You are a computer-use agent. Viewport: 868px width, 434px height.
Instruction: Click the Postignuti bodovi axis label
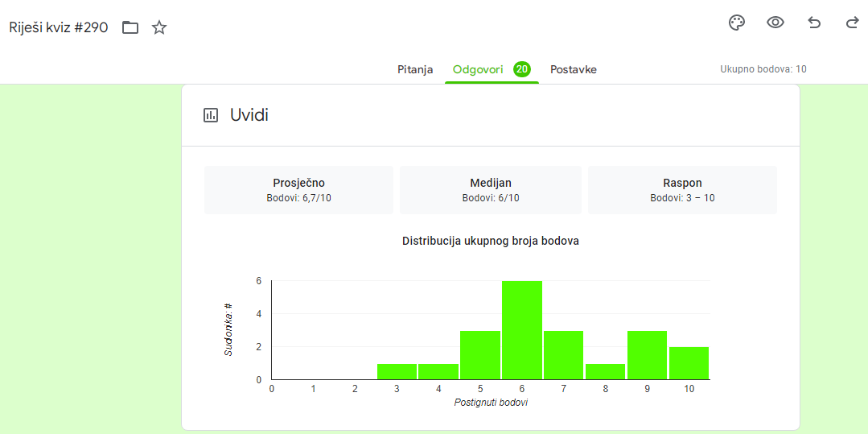[491, 403]
